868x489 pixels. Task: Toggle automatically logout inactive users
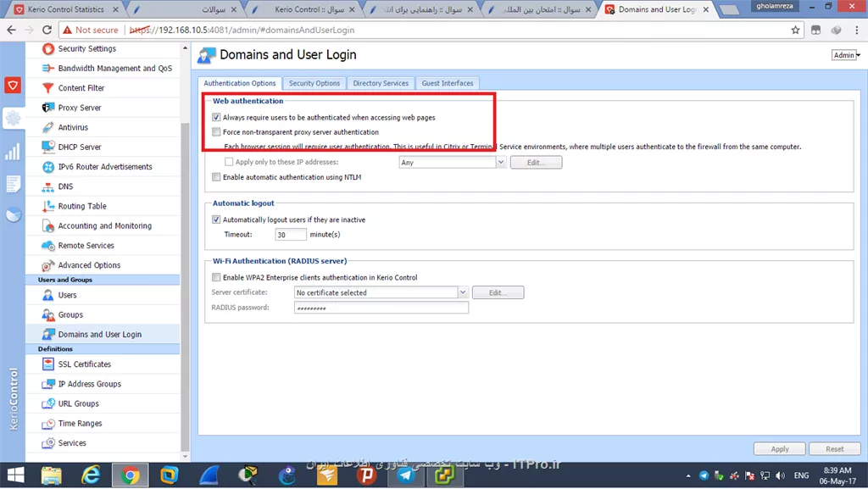point(216,219)
